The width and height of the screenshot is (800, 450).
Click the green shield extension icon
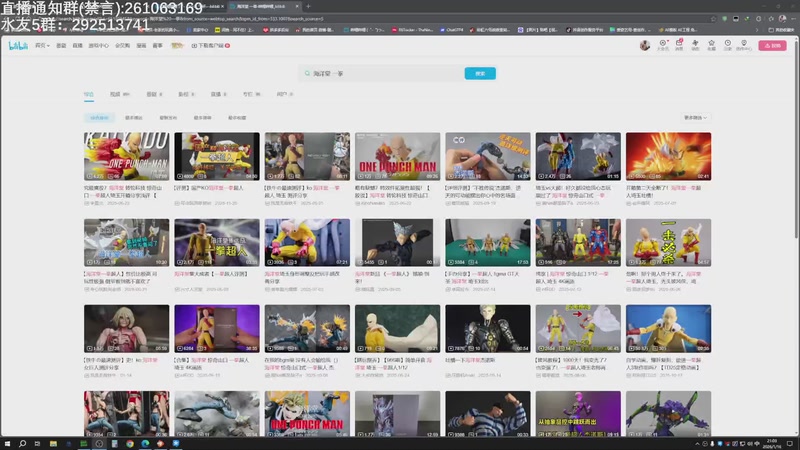click(724, 19)
